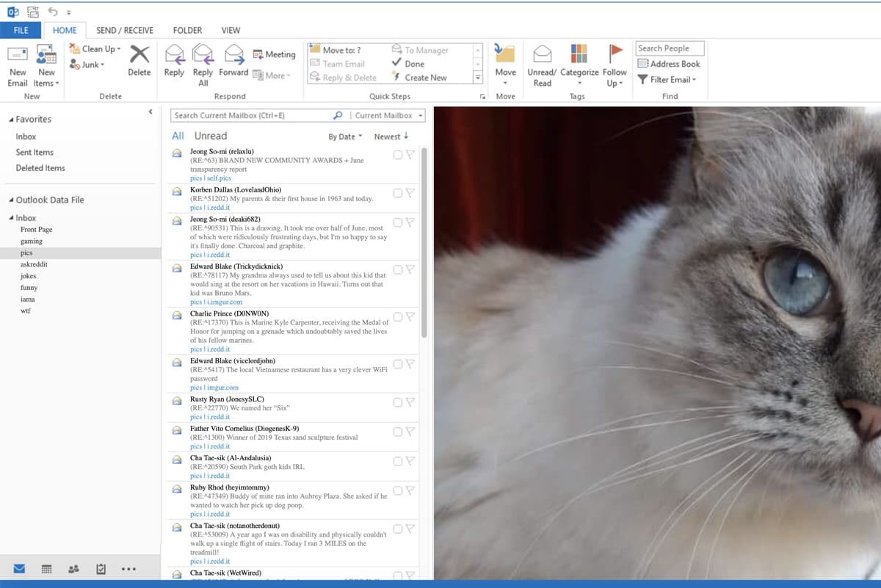Collapse the Outlook Data File tree
This screenshot has width=881, height=588.
click(12, 200)
